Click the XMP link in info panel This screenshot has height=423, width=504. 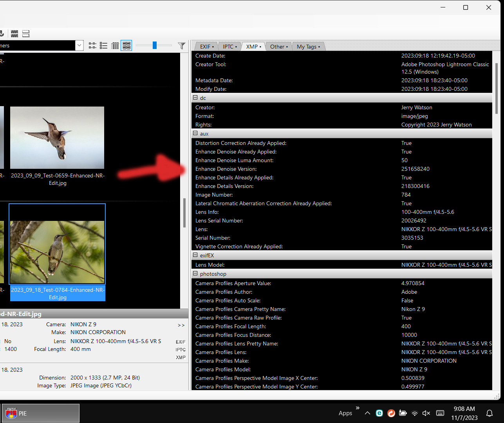181,357
